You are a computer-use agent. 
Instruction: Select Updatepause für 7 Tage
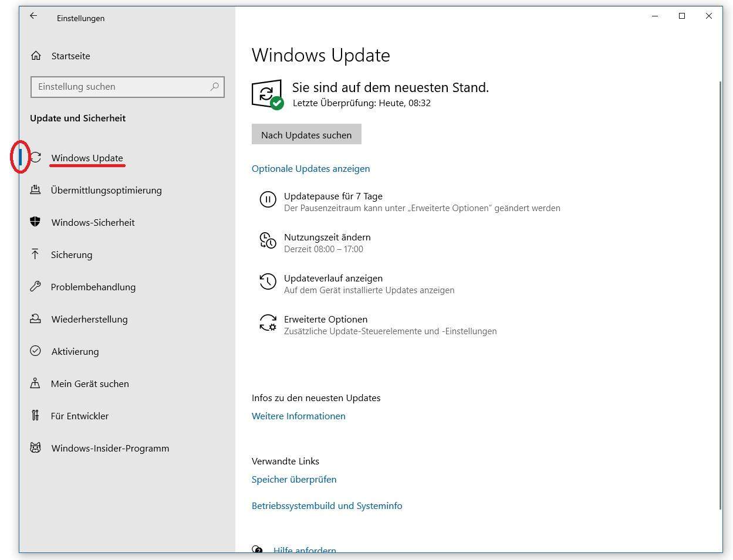click(x=333, y=196)
